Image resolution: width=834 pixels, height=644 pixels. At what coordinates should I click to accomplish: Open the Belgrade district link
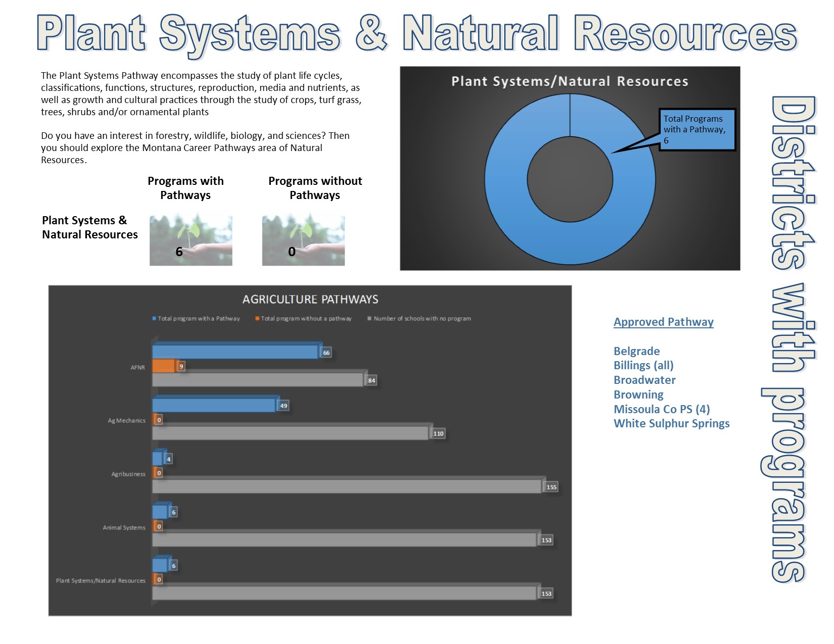pos(636,351)
